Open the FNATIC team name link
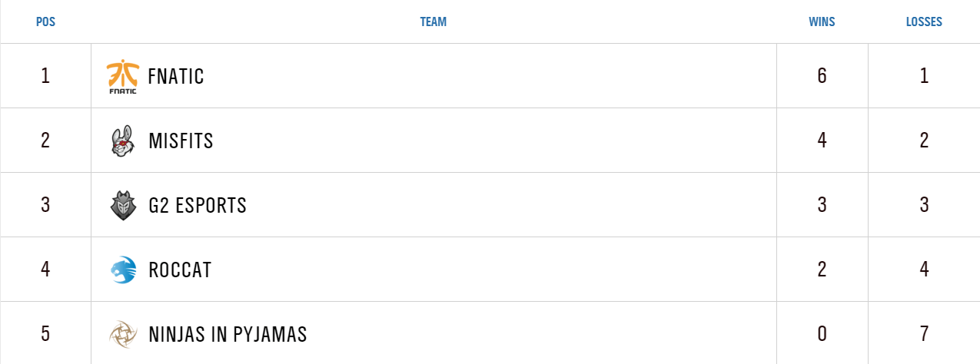Image resolution: width=980 pixels, height=364 pixels. (x=176, y=77)
